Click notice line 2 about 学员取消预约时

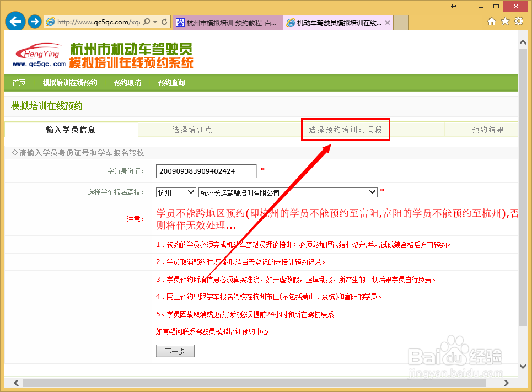(240, 262)
